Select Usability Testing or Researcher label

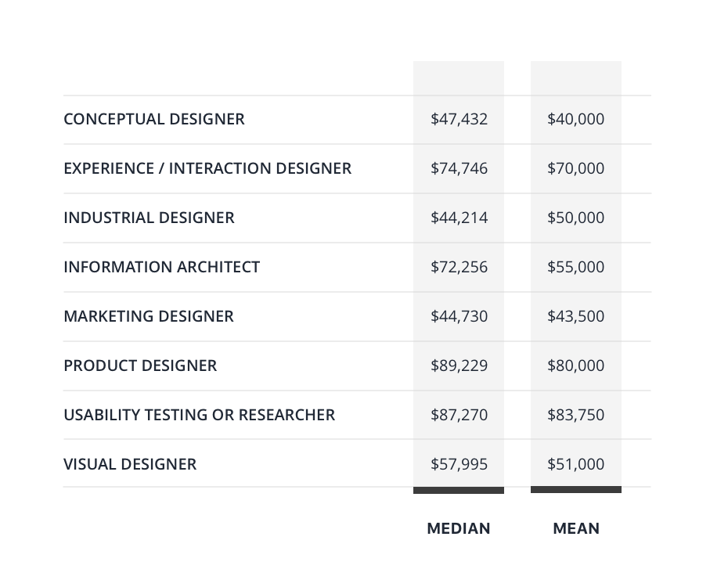[x=199, y=415]
